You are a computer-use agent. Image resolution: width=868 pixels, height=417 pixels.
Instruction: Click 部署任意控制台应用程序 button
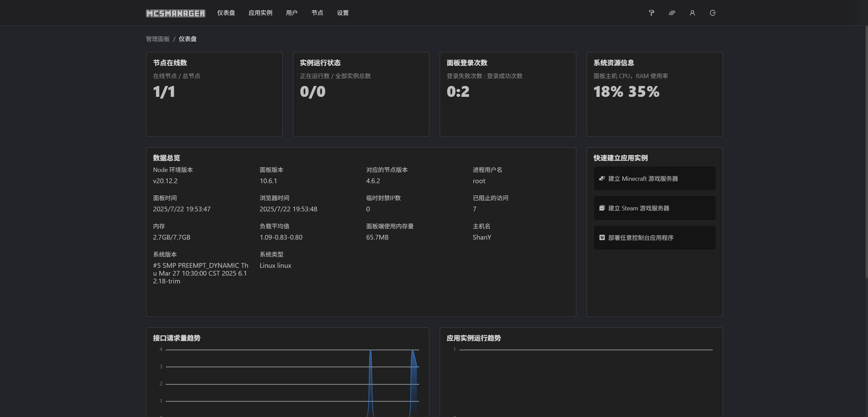tap(654, 238)
